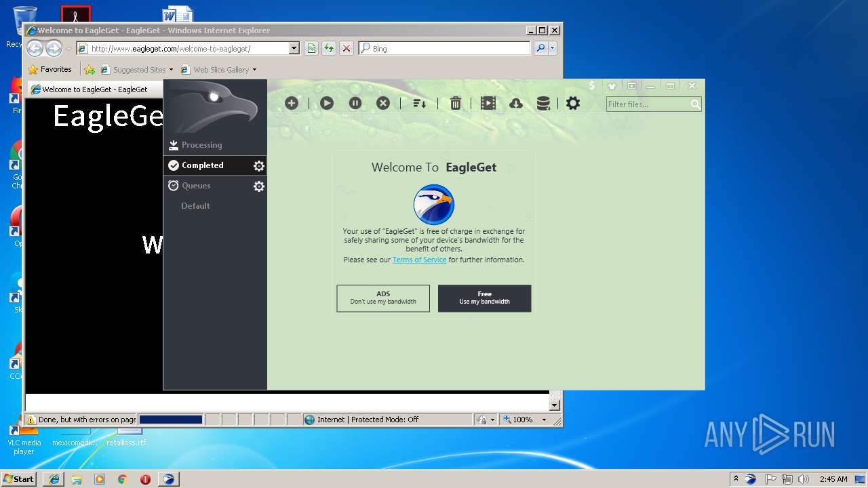Open the database stack icon in the toolbar
The image size is (868, 488).
(543, 103)
